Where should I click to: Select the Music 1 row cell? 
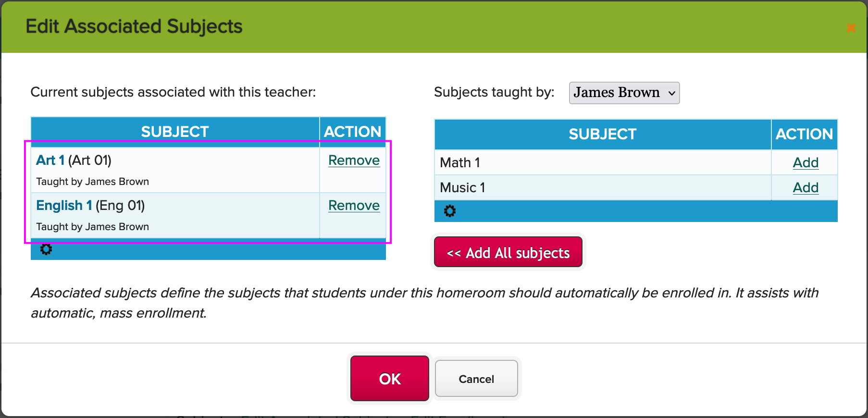[x=603, y=188]
